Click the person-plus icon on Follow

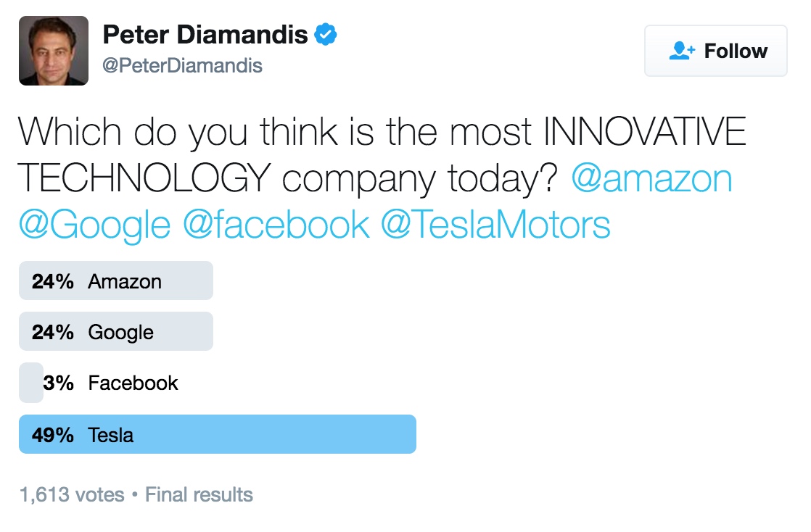pyautogui.click(x=682, y=51)
